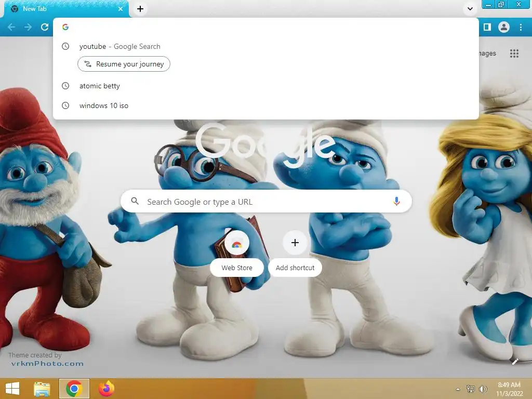Show hidden system tray icons
This screenshot has width=532, height=399.
point(458,389)
